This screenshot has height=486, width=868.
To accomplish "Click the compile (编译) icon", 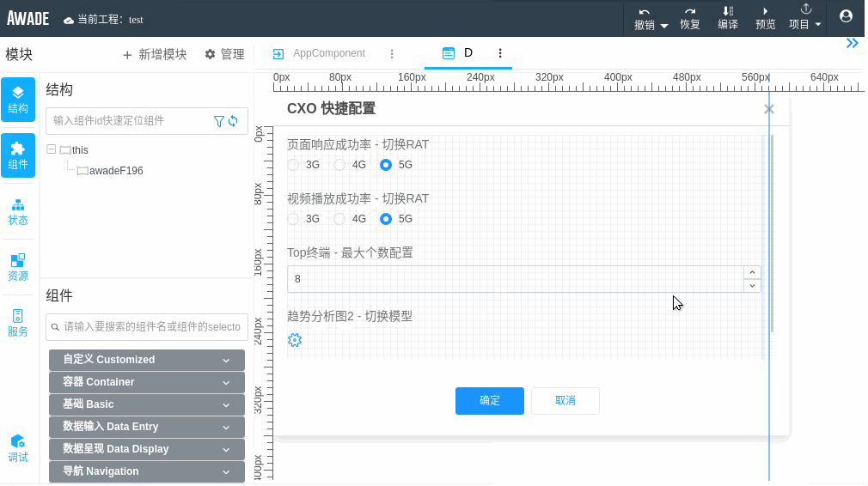I will click(x=727, y=11).
